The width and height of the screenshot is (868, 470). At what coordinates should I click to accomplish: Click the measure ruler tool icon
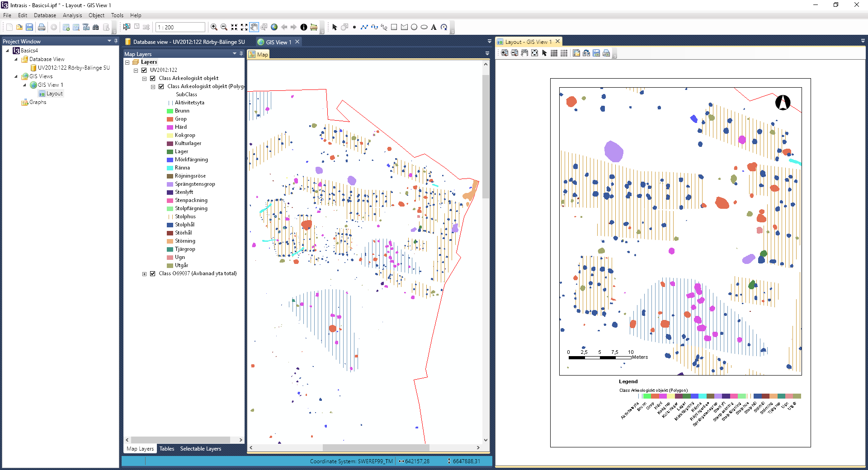[314, 27]
